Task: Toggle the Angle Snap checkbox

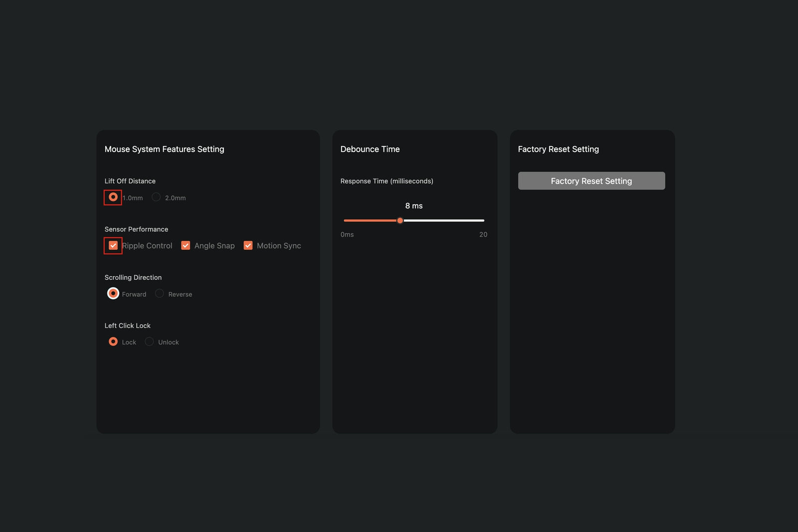Action: point(185,245)
